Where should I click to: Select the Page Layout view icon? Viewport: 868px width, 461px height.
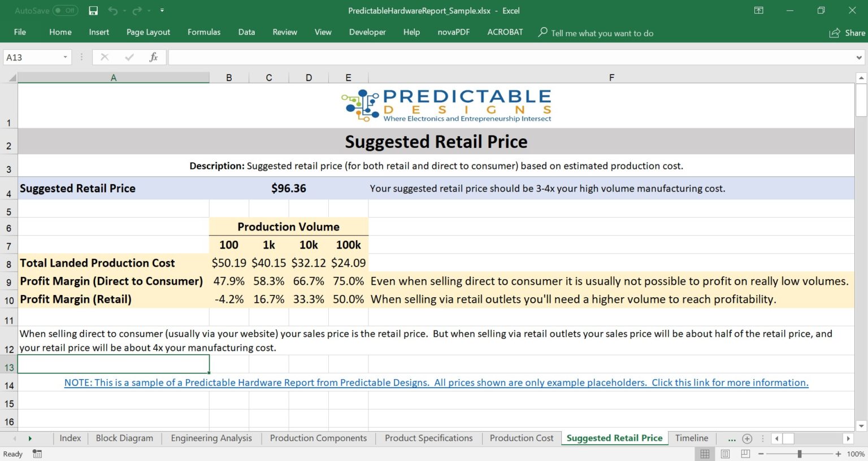click(x=724, y=454)
